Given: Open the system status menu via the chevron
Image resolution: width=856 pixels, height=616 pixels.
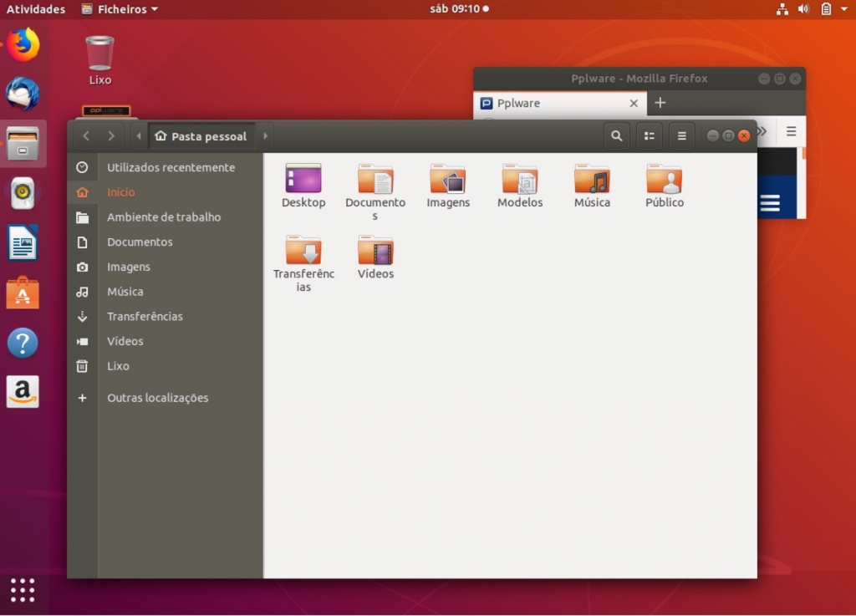Looking at the screenshot, I should [x=843, y=9].
